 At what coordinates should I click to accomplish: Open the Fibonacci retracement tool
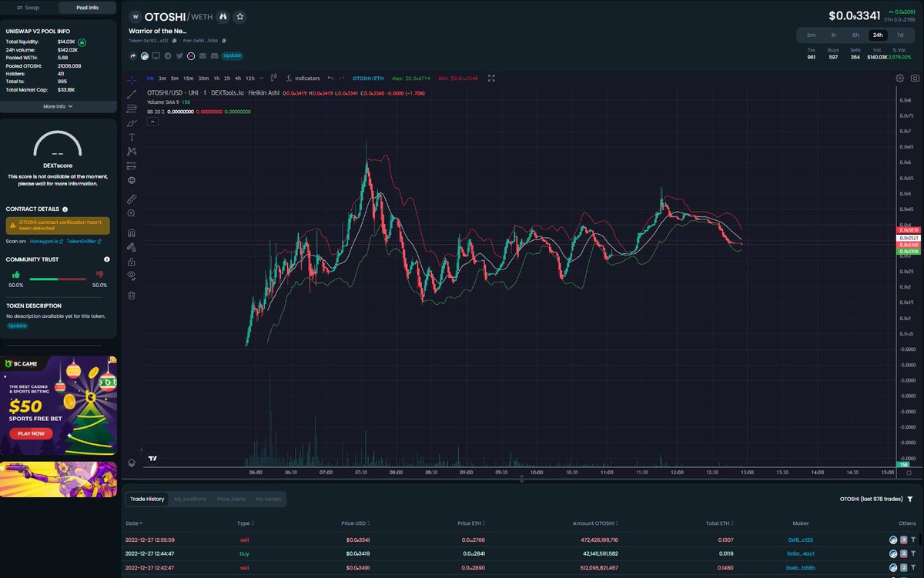coord(132,108)
